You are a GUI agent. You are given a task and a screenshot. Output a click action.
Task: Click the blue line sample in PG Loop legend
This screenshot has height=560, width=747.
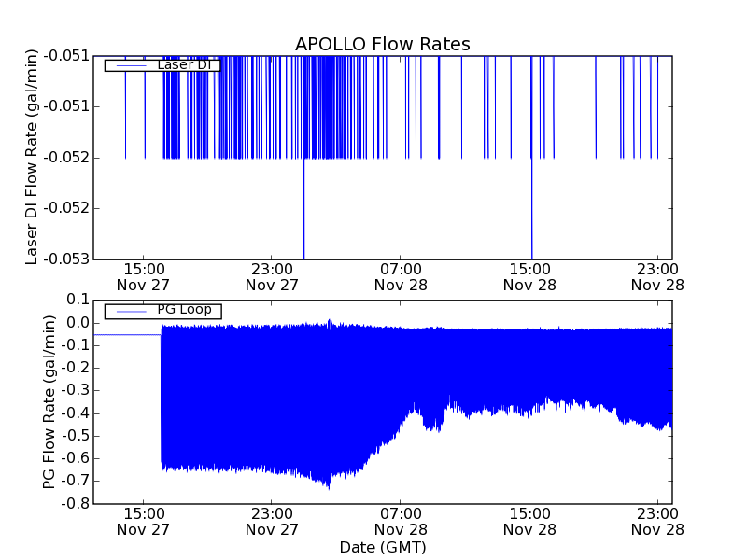[131, 312]
